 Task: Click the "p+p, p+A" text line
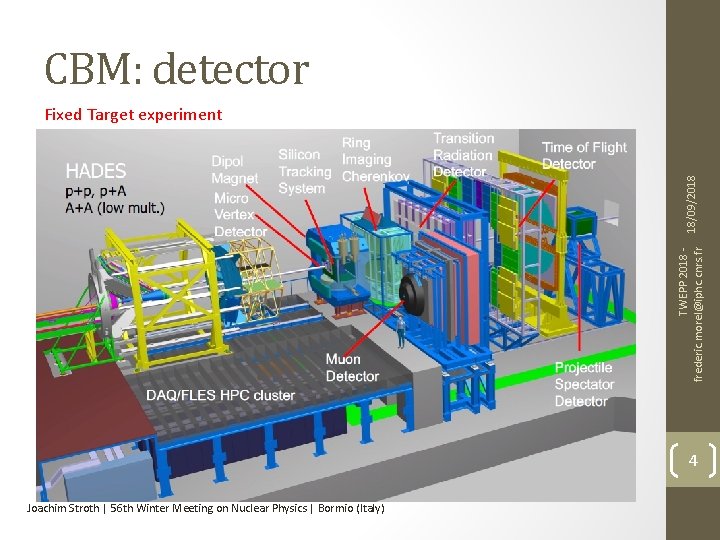tap(96, 191)
